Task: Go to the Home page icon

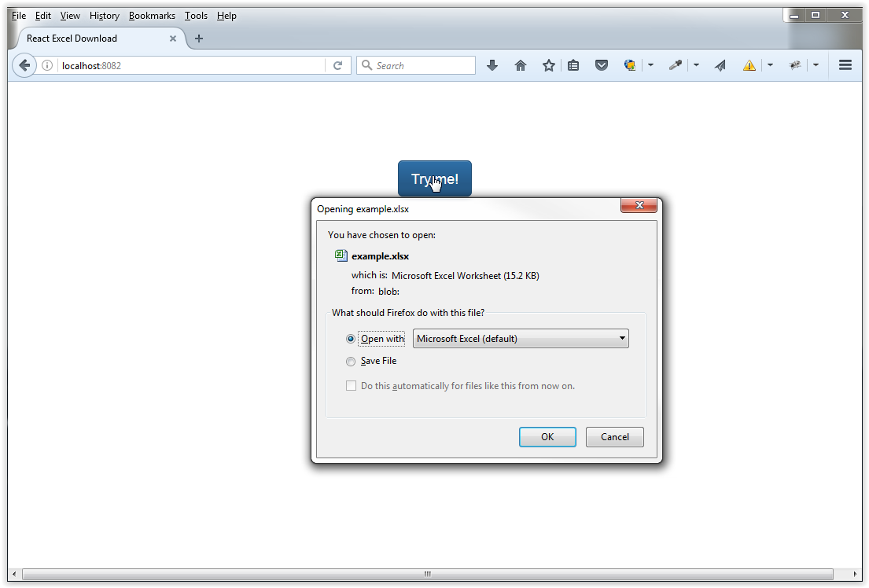Action: 520,65
